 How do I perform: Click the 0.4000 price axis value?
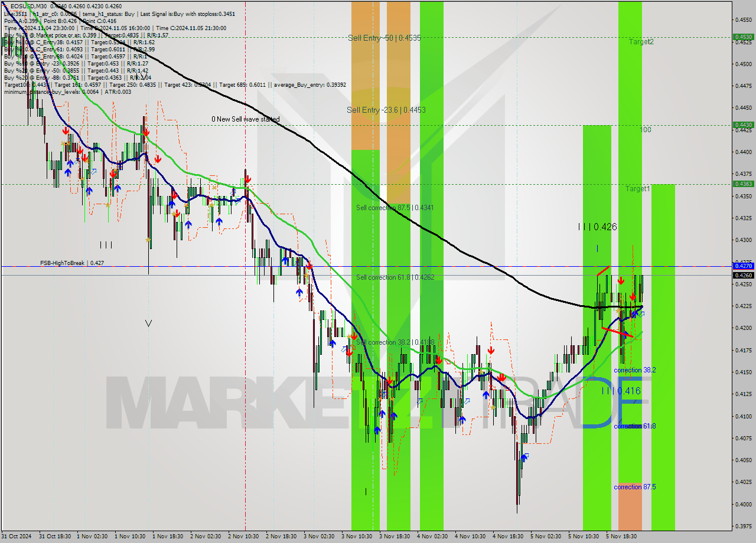pyautogui.click(x=743, y=504)
